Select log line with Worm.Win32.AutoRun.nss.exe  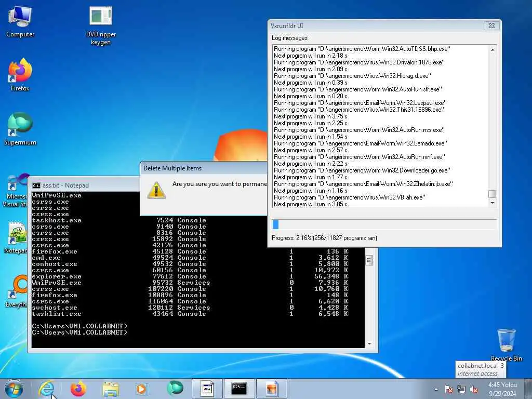click(359, 130)
